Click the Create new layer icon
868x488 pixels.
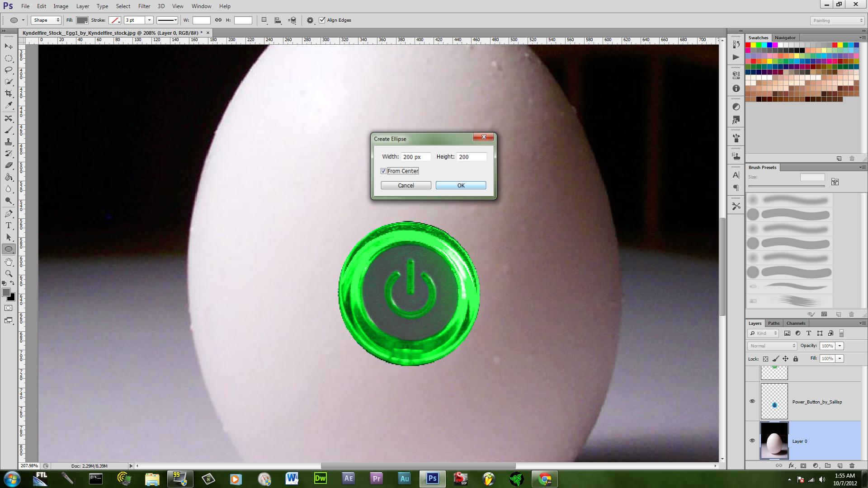pos(840,465)
